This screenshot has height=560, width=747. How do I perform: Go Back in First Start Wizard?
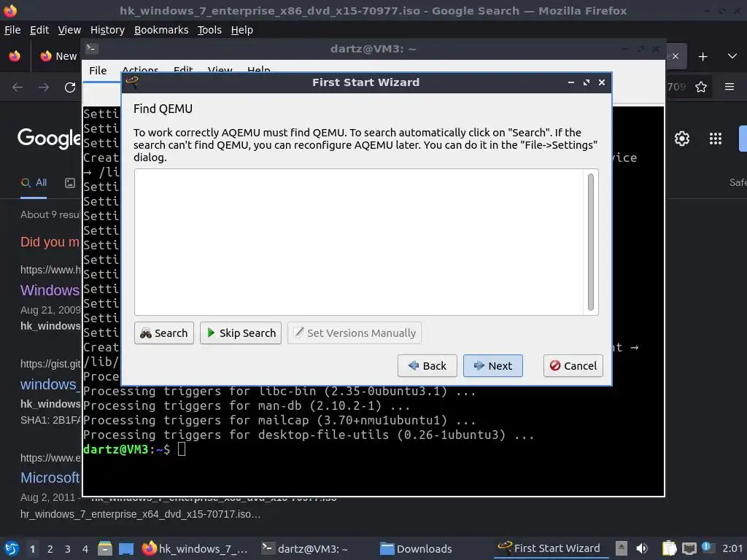click(427, 366)
